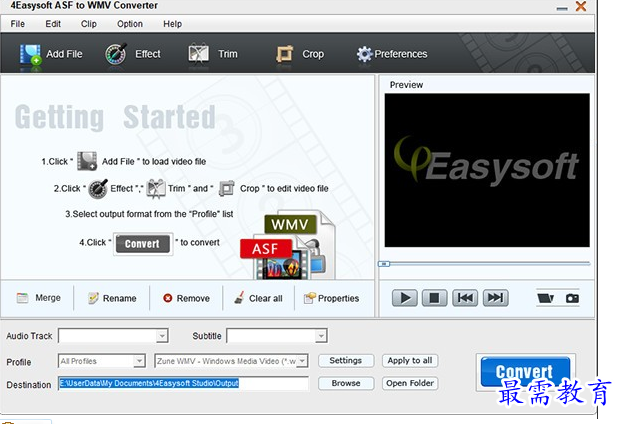620x424 pixels.
Task: Open the Clip menu
Action: point(89,24)
